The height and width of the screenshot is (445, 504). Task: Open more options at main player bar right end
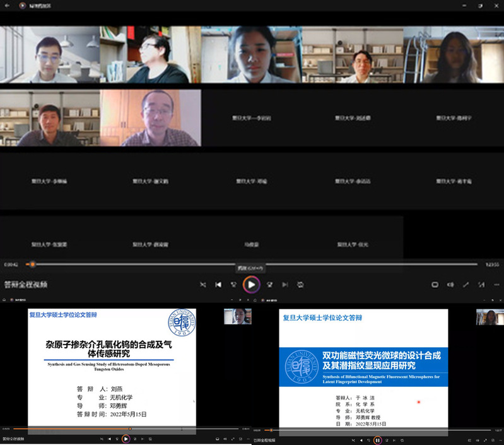[496, 285]
